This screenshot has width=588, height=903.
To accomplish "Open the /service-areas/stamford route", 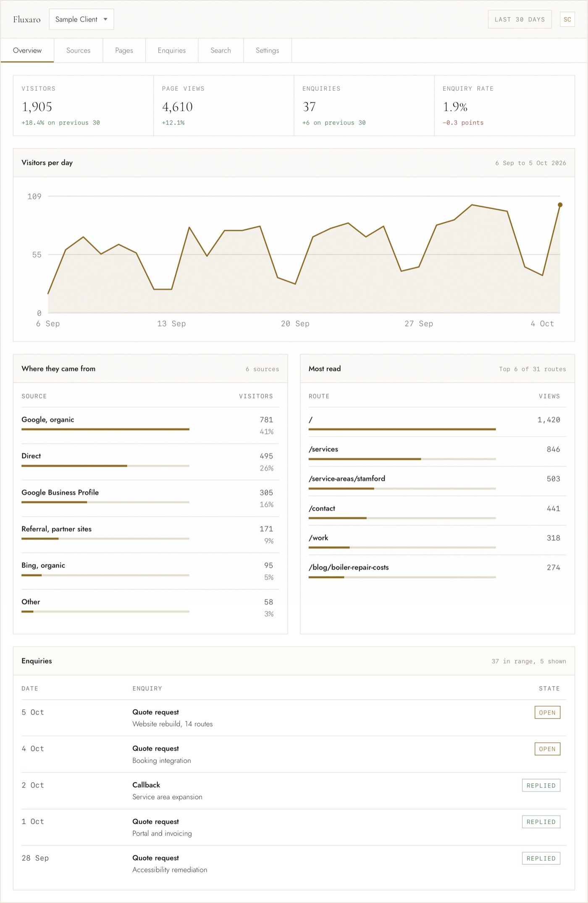I will coord(347,479).
